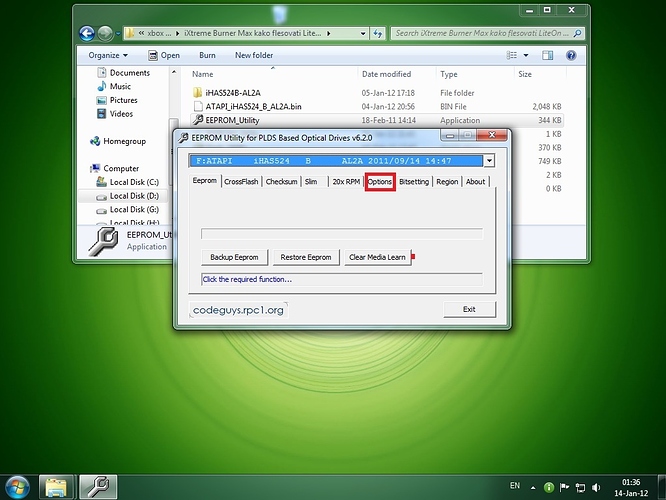Screen dimensions: 666x500
Task: Open the Options tab
Action: click(x=380, y=182)
